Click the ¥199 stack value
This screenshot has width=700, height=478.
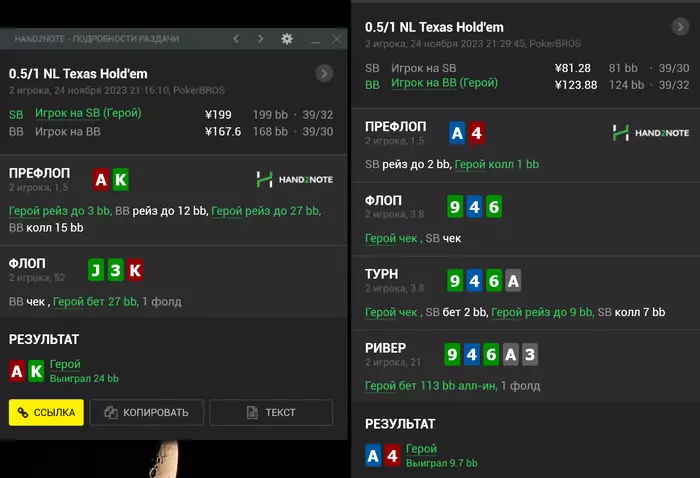(x=218, y=115)
